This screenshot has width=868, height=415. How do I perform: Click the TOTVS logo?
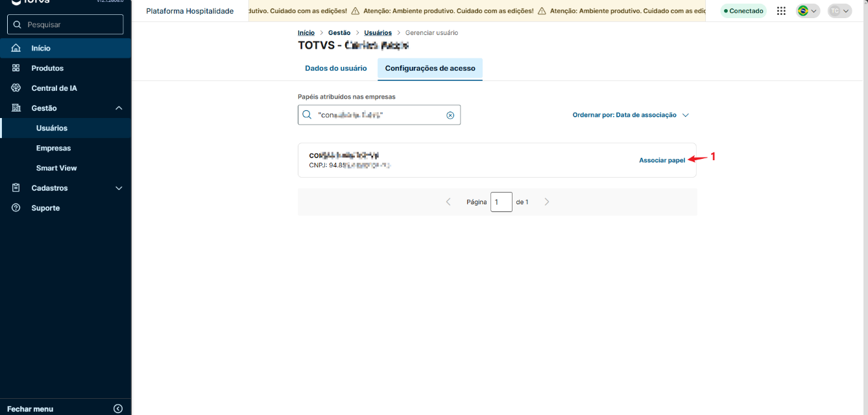point(30,2)
